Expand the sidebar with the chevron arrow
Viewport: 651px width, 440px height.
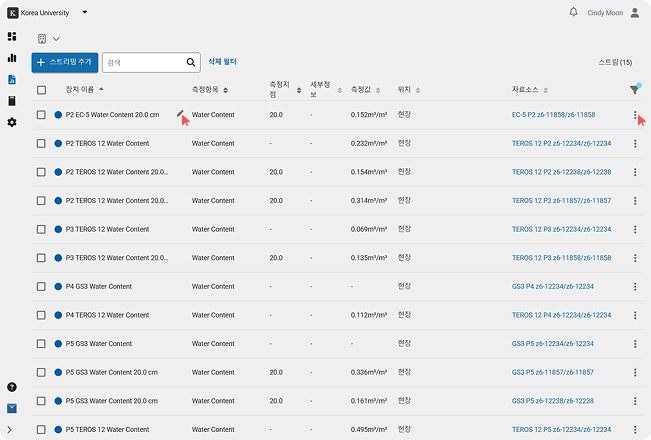tap(10, 430)
